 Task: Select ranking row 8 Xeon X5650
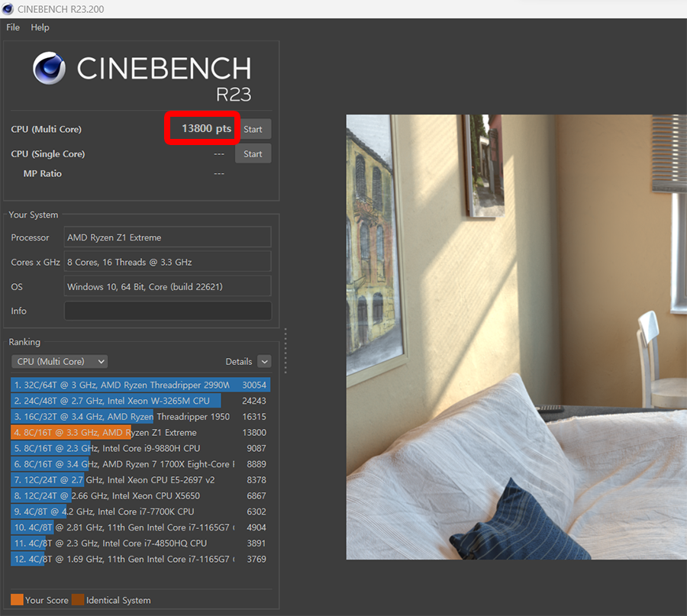coord(140,495)
